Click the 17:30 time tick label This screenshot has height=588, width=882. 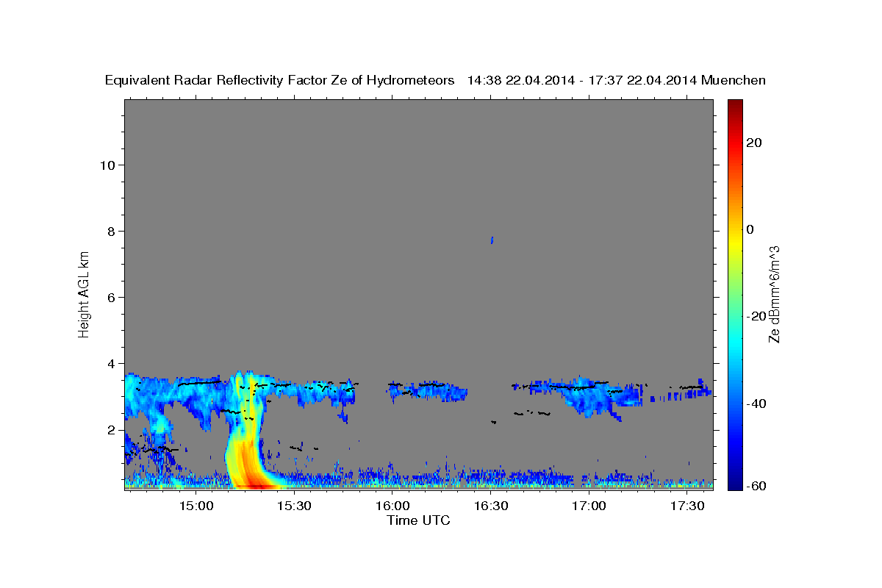pos(688,506)
